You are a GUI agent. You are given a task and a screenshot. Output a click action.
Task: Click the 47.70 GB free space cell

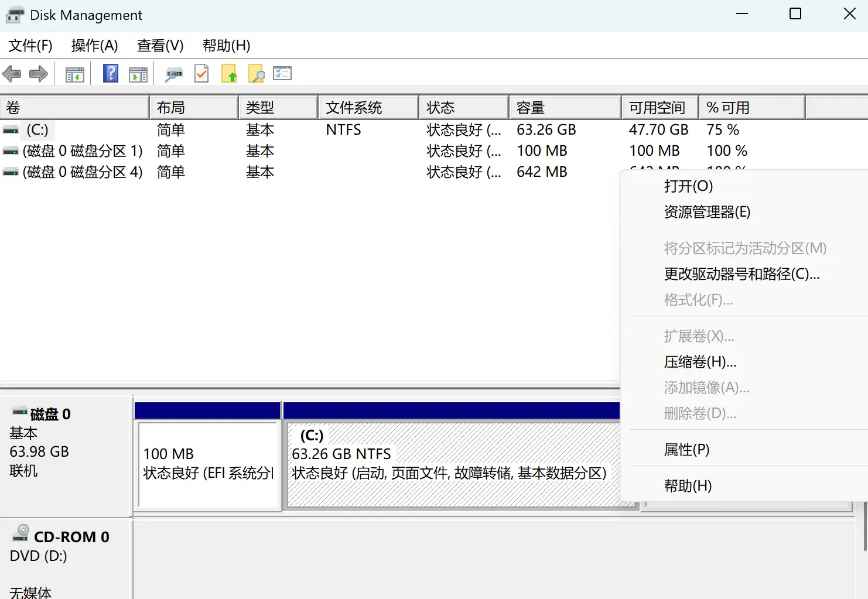(x=659, y=130)
